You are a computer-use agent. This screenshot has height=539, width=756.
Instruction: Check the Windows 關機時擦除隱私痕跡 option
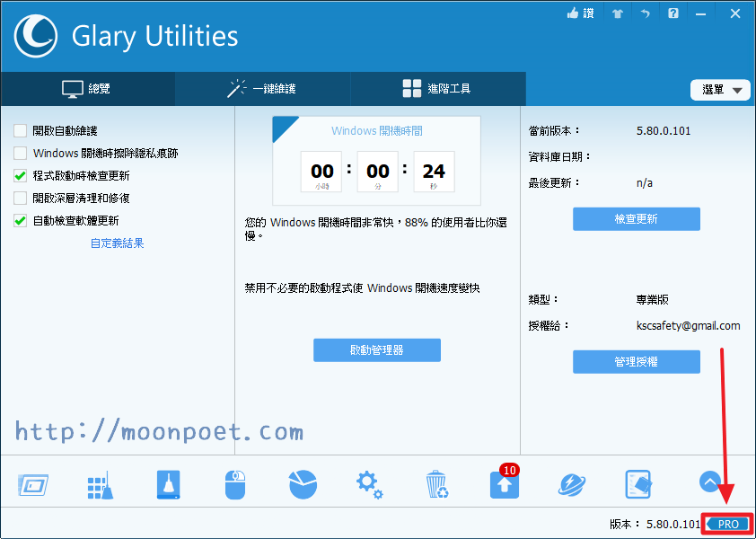pos(20,153)
